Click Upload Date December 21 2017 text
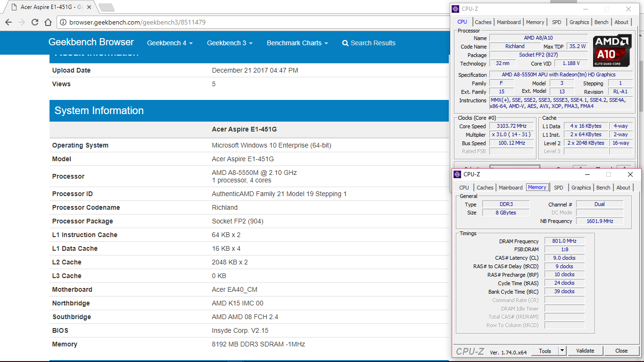Viewport: 644px width, 362px height. click(x=255, y=70)
